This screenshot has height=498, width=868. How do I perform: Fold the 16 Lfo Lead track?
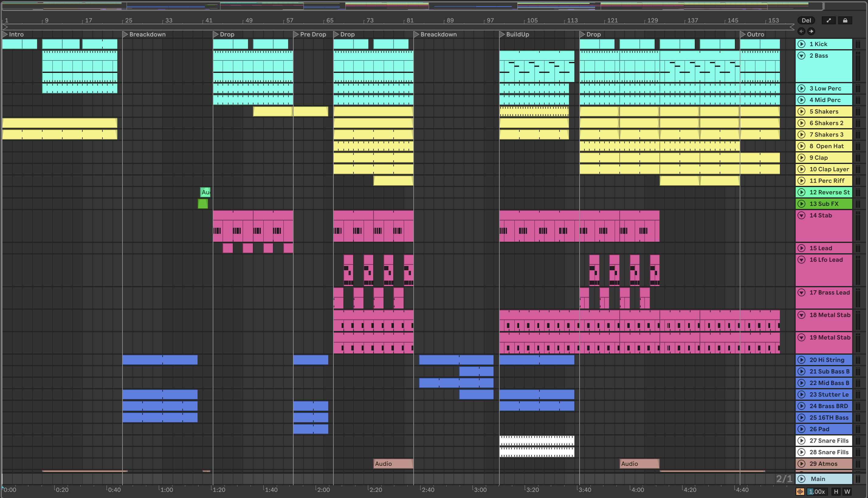pos(802,260)
